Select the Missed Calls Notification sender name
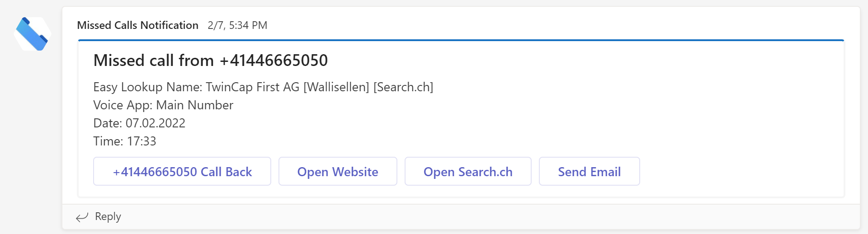The image size is (868, 234). click(138, 25)
